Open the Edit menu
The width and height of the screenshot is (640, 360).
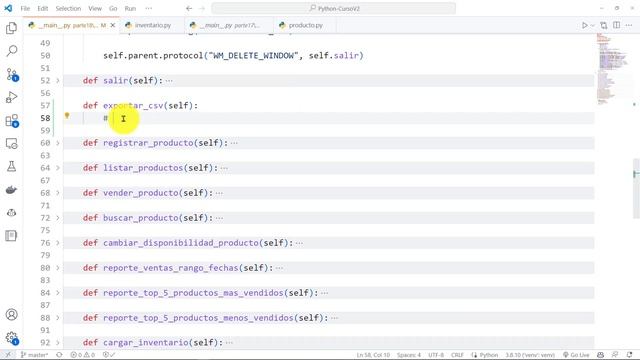42,8
